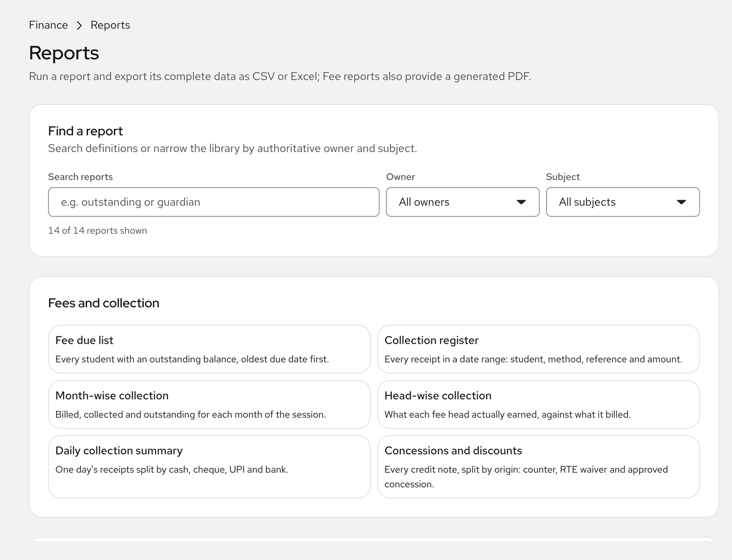Open the Daily collection summary report
This screenshot has height=560, width=732.
209,466
